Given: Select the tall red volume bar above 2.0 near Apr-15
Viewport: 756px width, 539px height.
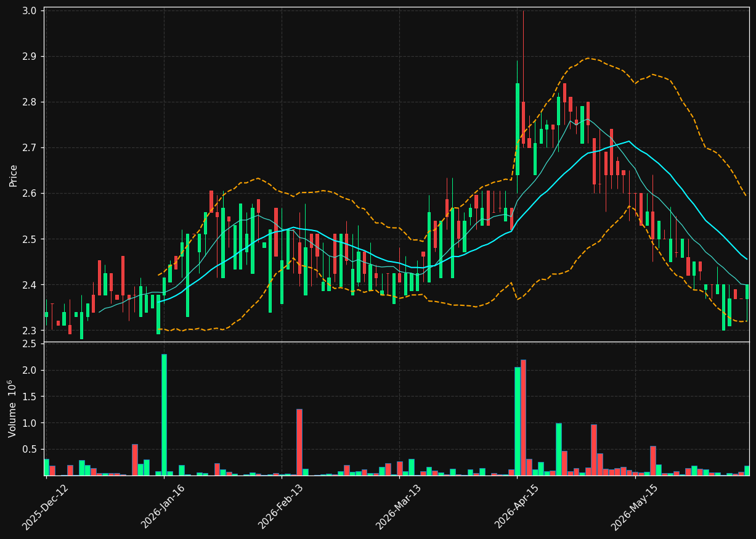Looking at the screenshot, I should (x=523, y=418).
